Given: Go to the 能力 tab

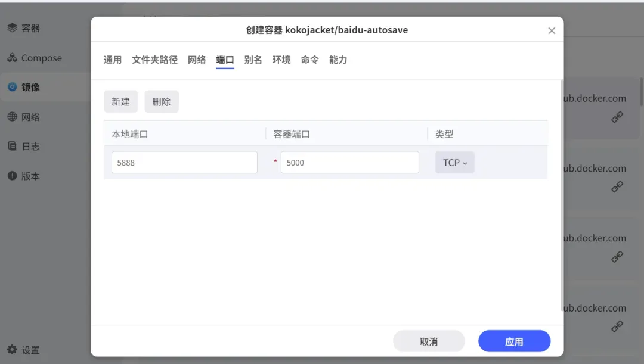Looking at the screenshot, I should point(338,60).
